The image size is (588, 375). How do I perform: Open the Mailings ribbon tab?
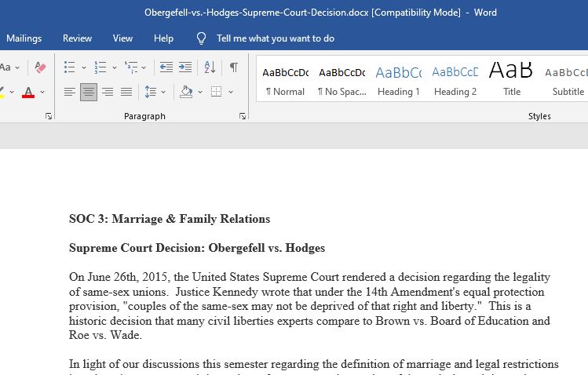(24, 38)
